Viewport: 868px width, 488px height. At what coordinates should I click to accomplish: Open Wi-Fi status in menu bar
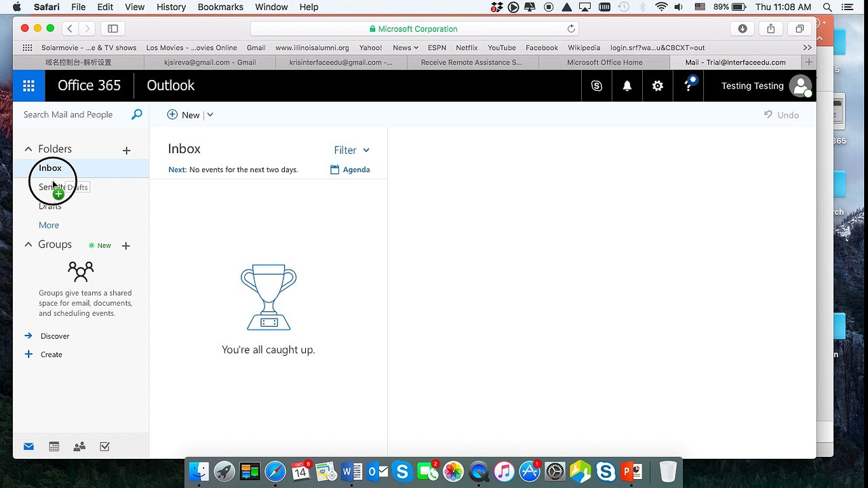tap(661, 7)
